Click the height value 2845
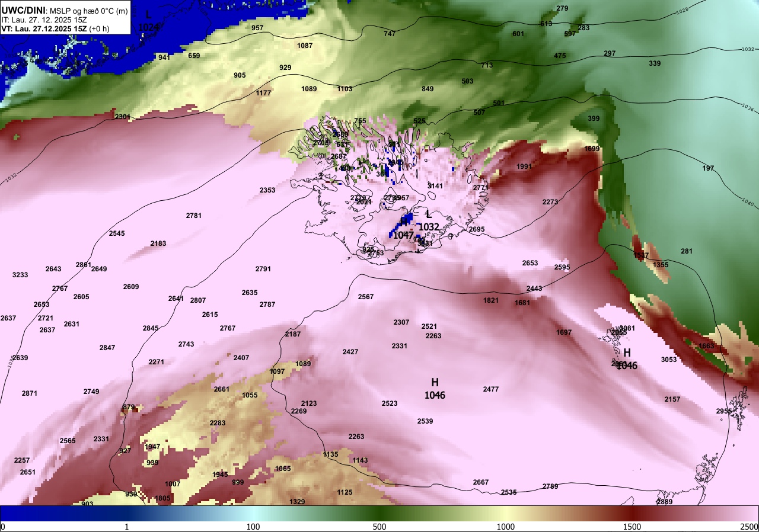Screen dimensions: 759x532 (x=151, y=328)
